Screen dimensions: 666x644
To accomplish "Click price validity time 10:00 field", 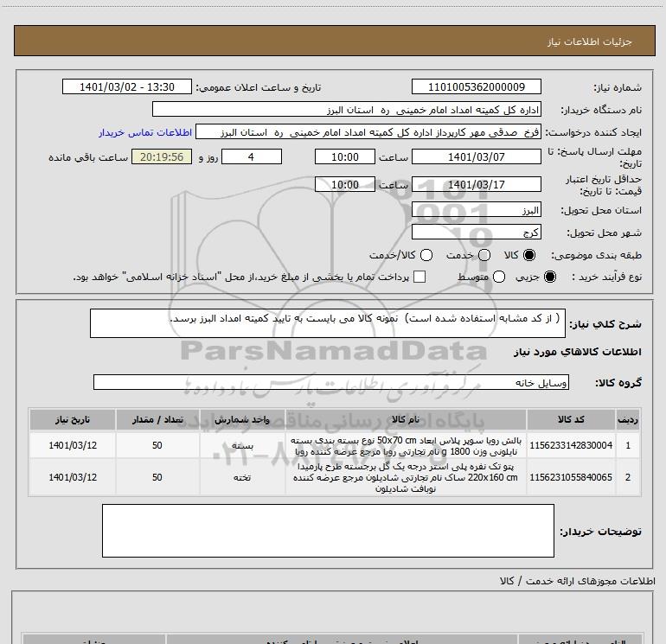I will coord(345,185).
